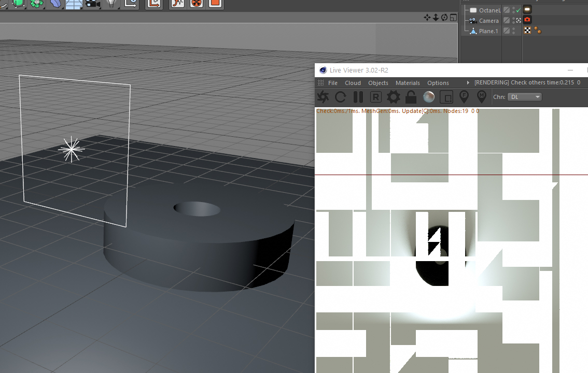Select OctaneL object in object manager
Image resolution: width=588 pixels, height=373 pixels.
coord(490,10)
